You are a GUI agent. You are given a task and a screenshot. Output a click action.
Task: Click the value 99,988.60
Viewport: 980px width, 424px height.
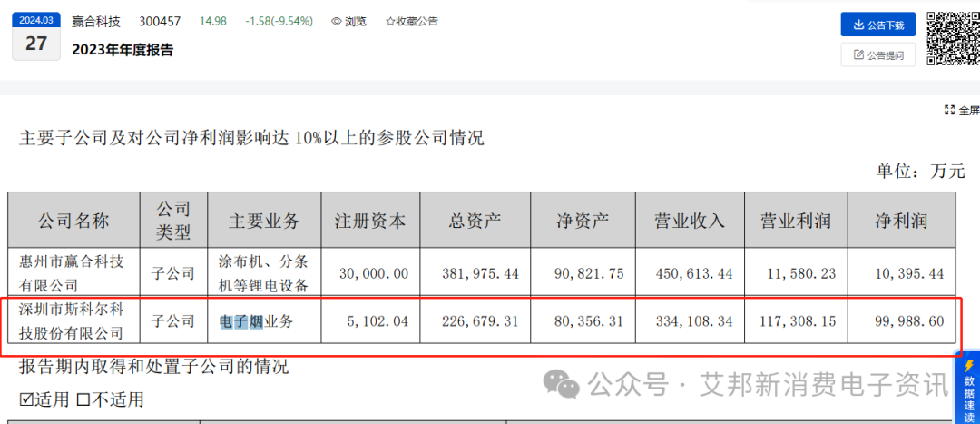pos(908,321)
